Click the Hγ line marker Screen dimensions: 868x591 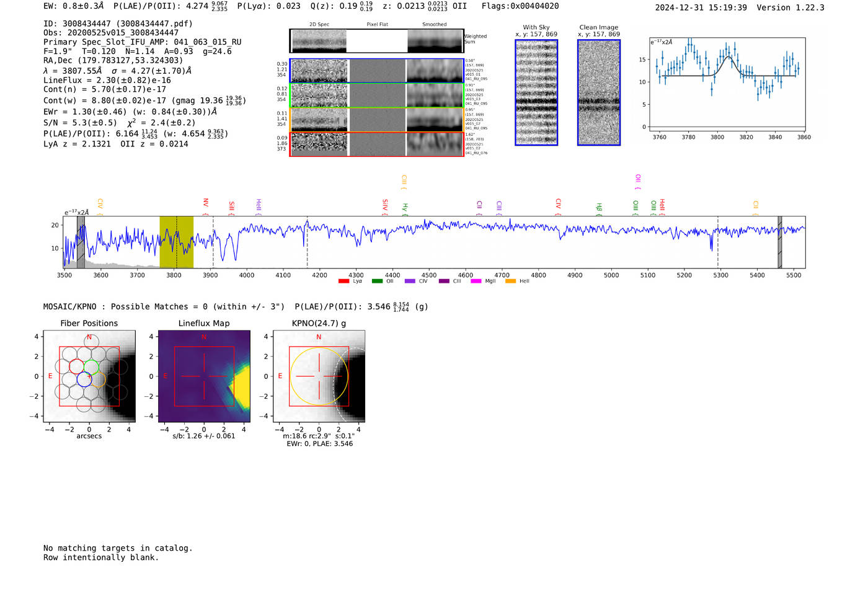405,209
